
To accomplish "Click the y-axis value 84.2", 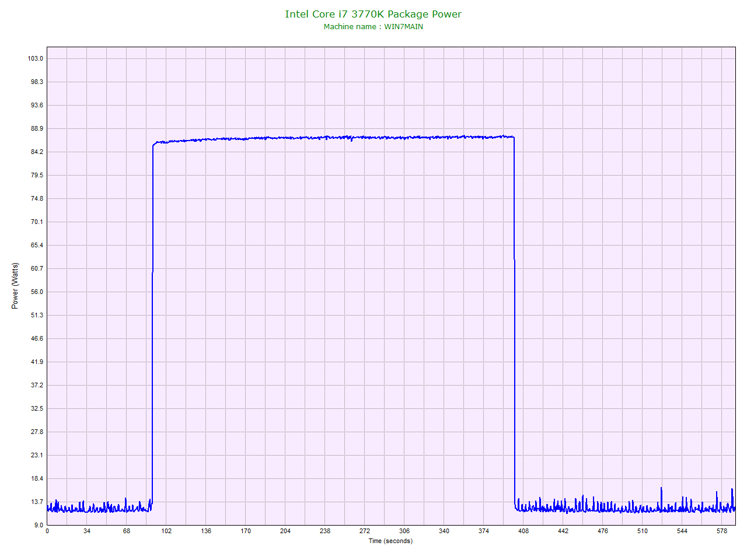I will click(37, 152).
